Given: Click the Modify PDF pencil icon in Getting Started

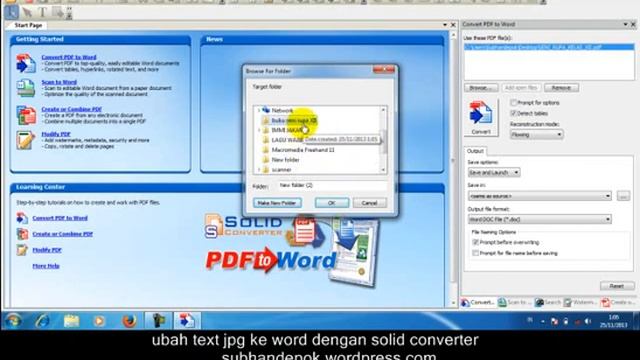Looking at the screenshot, I should 25,140.
